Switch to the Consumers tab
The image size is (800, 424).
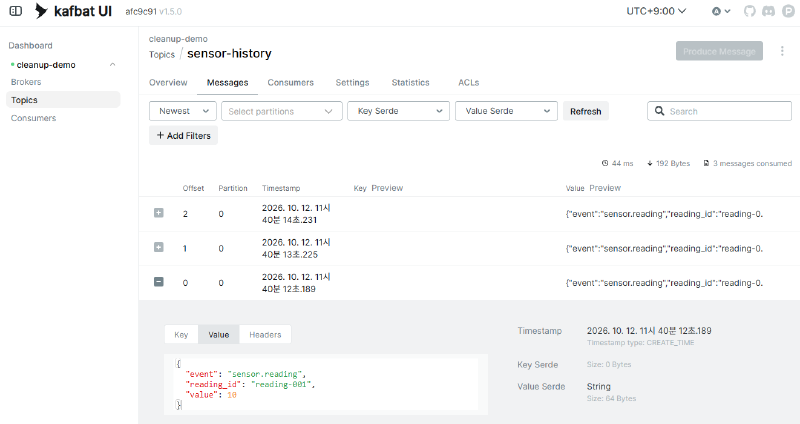[290, 82]
